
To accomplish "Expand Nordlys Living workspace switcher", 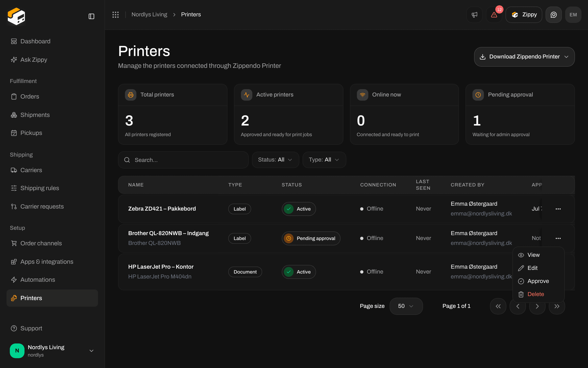I will click(x=52, y=351).
